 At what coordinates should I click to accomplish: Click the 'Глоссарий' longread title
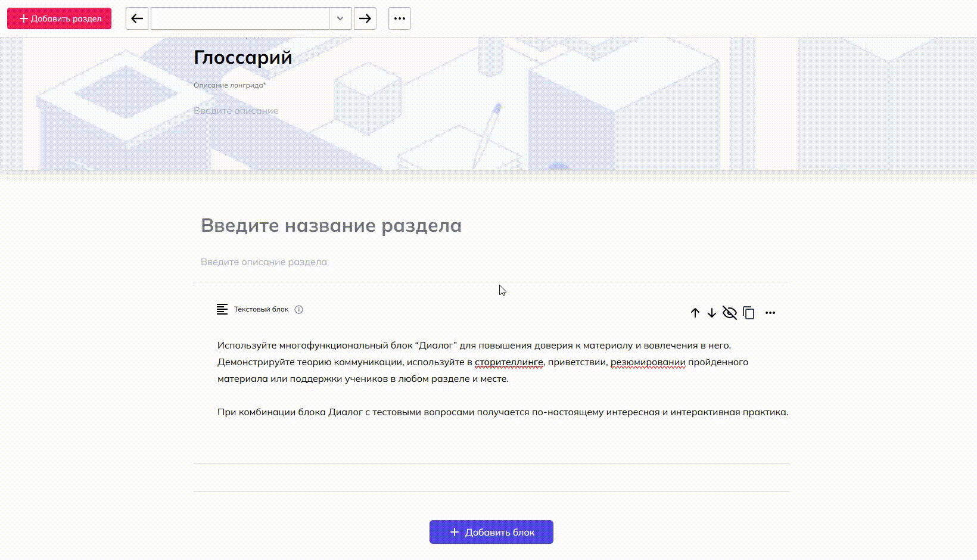click(x=243, y=57)
